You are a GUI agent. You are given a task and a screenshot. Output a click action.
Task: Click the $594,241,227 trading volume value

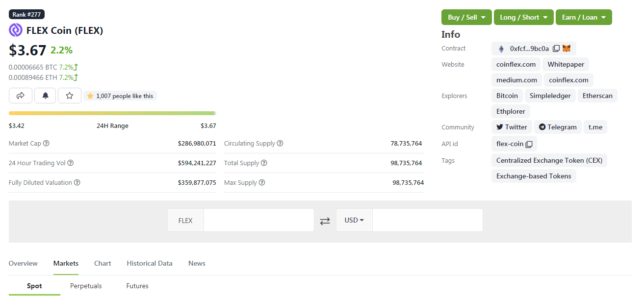click(197, 163)
